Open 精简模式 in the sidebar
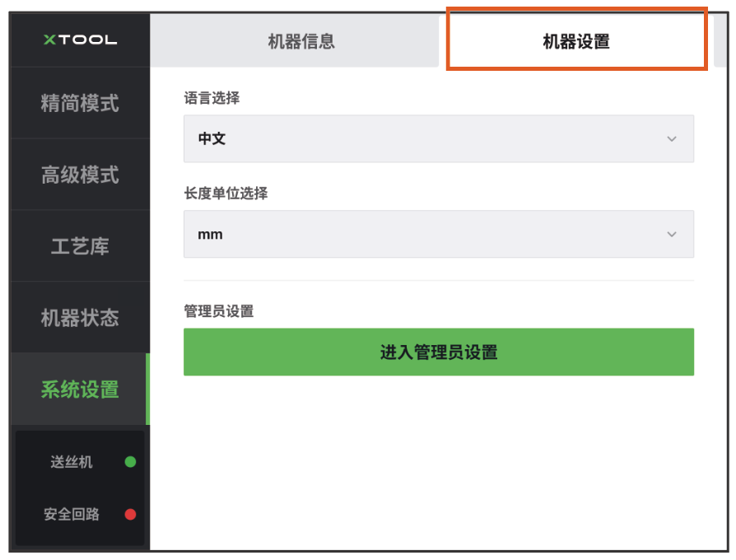Image resolution: width=736 pixels, height=560 pixels. (x=80, y=104)
